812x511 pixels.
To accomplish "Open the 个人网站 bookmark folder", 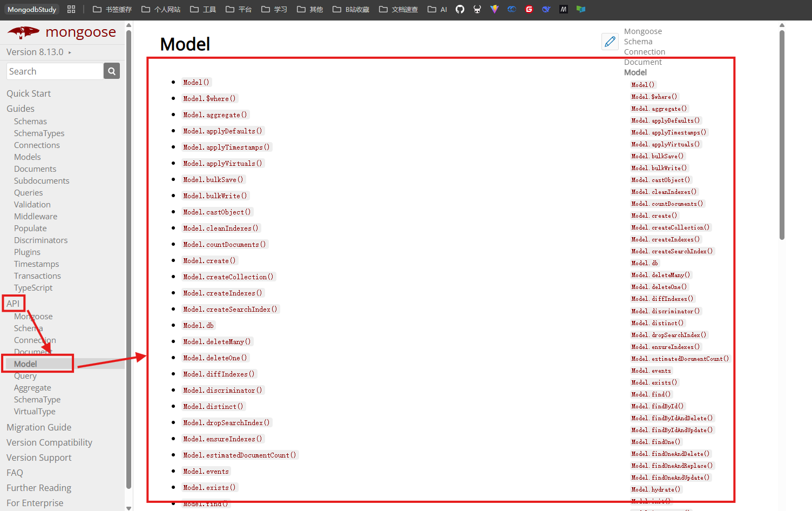I will click(x=161, y=9).
